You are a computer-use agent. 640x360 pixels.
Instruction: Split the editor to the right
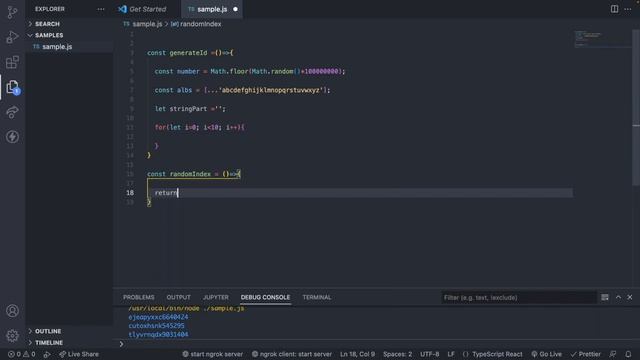point(614,9)
